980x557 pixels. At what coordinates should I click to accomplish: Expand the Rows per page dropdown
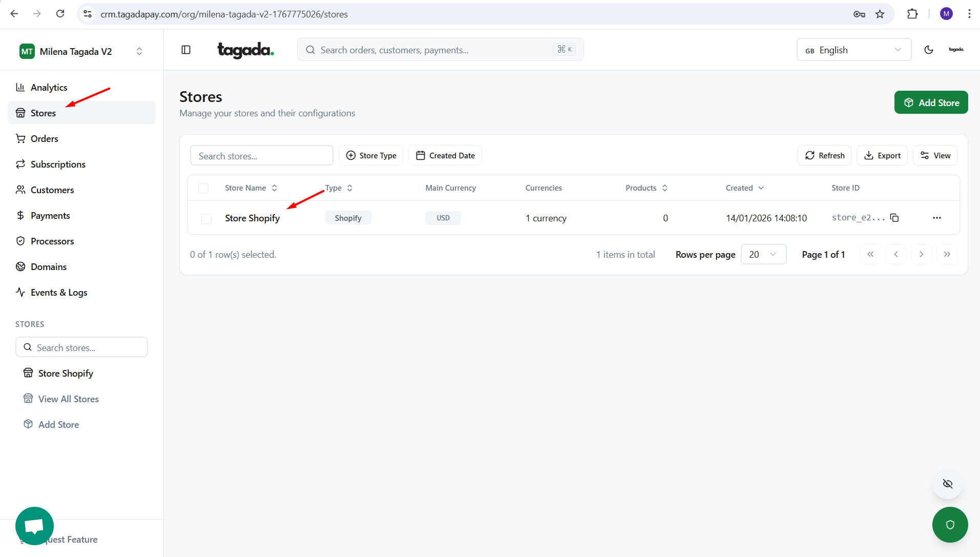pyautogui.click(x=763, y=255)
